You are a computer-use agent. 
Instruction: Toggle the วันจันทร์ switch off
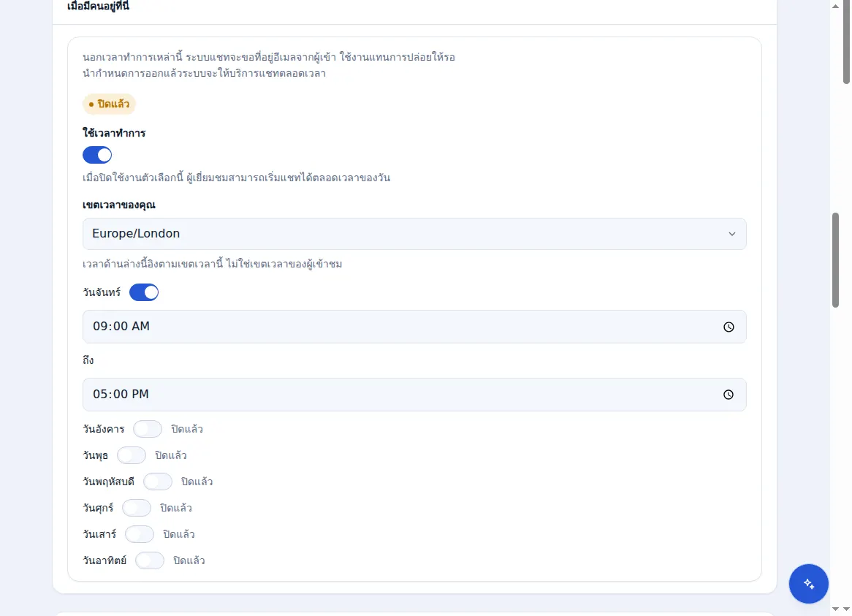coord(144,292)
